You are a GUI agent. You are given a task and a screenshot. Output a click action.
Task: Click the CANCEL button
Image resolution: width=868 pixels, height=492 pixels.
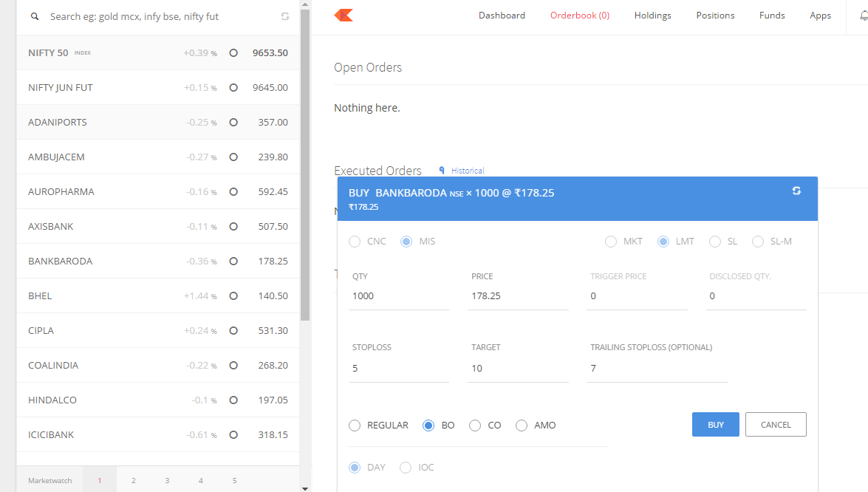pyautogui.click(x=776, y=425)
